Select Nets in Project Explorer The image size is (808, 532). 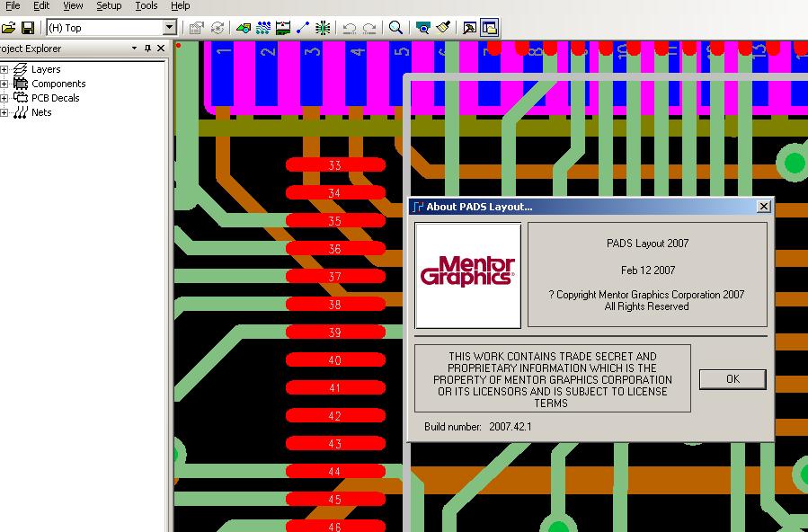click(41, 112)
